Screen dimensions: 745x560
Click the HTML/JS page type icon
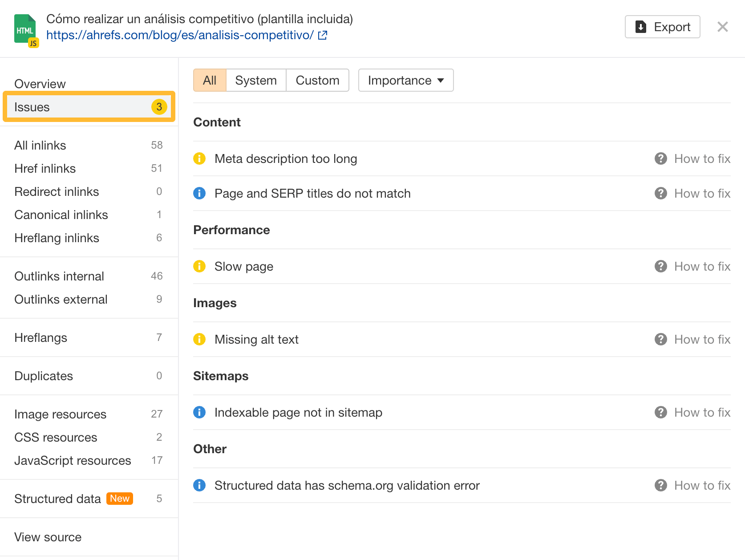(25, 28)
